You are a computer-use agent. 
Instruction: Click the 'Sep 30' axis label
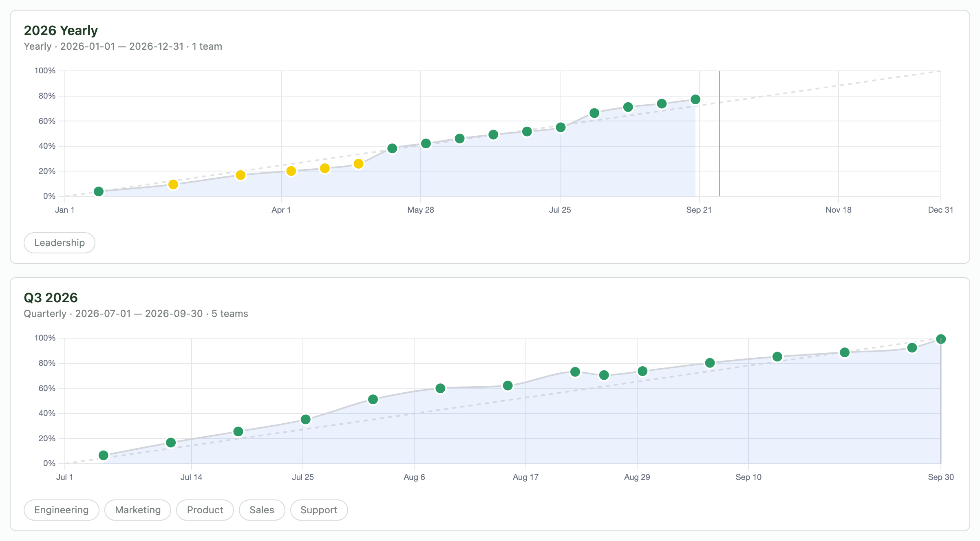point(941,477)
